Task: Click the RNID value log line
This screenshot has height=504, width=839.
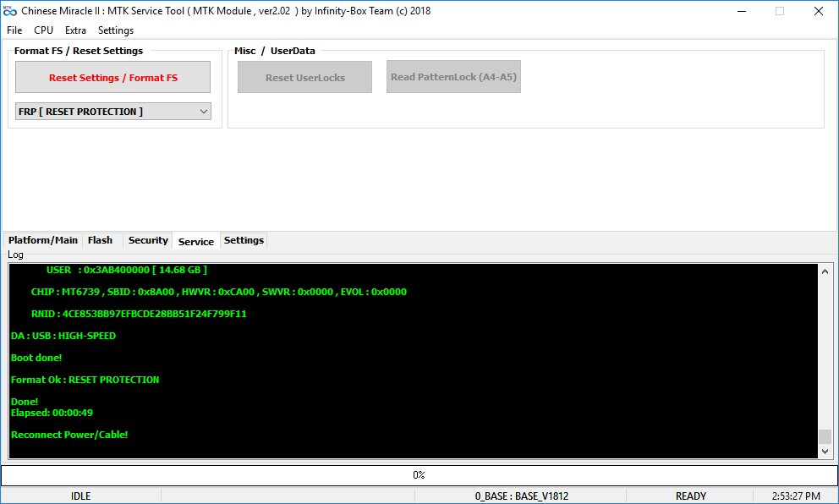Action: 139,314
